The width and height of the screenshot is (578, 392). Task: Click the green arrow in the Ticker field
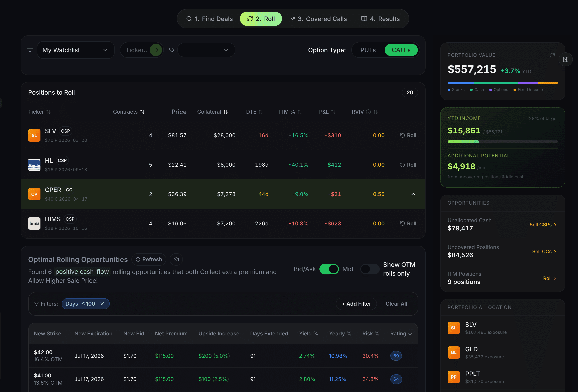tap(156, 50)
